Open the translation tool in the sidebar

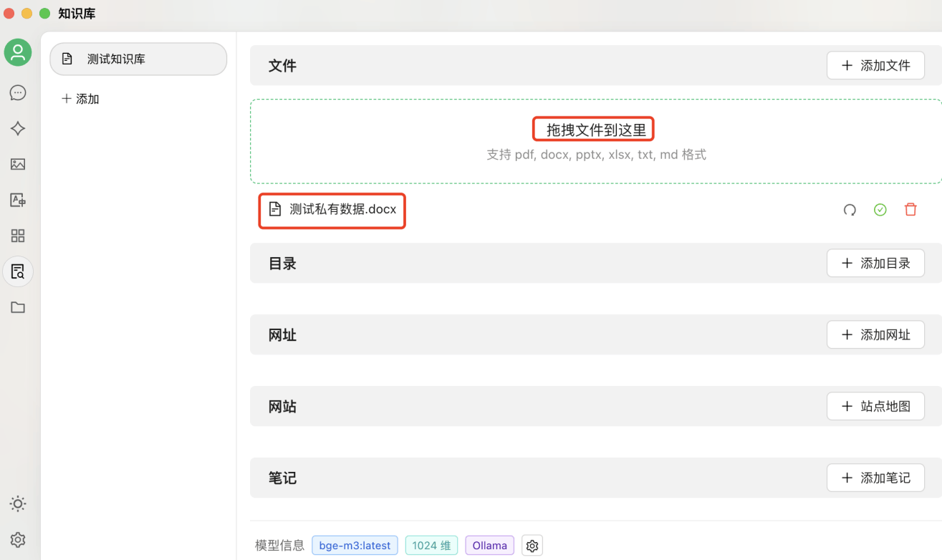(18, 200)
